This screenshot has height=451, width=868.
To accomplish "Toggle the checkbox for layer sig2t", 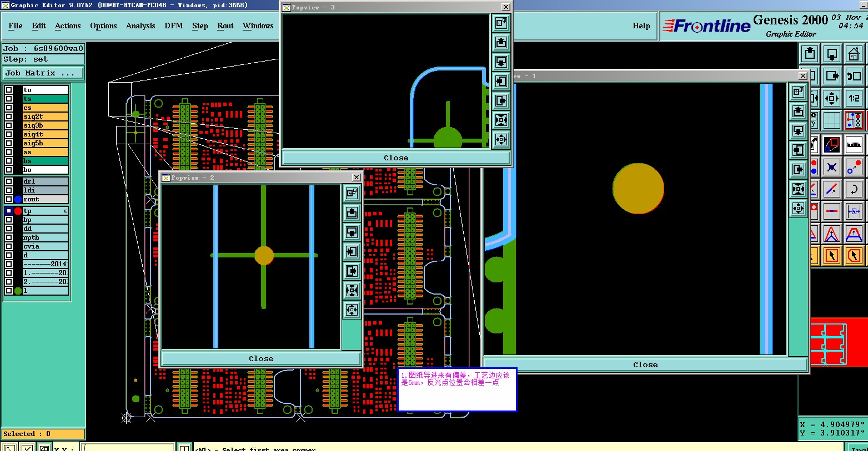I will (9, 116).
